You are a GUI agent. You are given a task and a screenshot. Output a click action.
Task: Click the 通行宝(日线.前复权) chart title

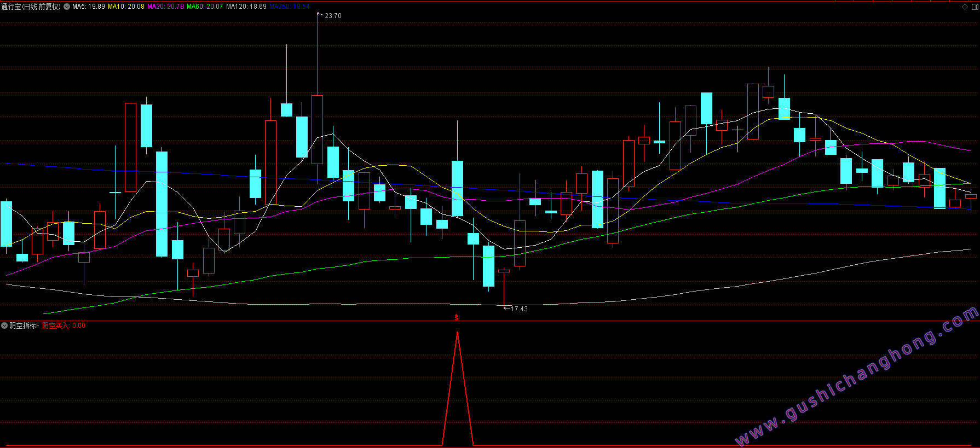(x=31, y=7)
